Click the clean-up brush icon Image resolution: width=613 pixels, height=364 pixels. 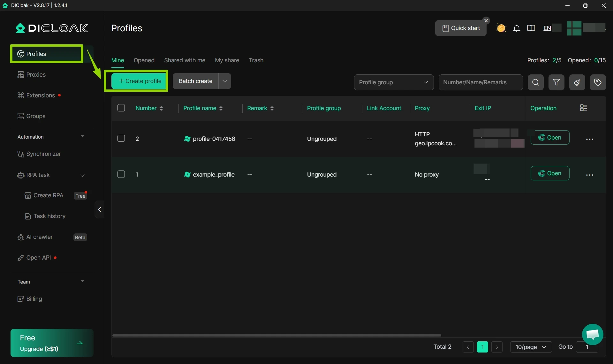point(577,82)
